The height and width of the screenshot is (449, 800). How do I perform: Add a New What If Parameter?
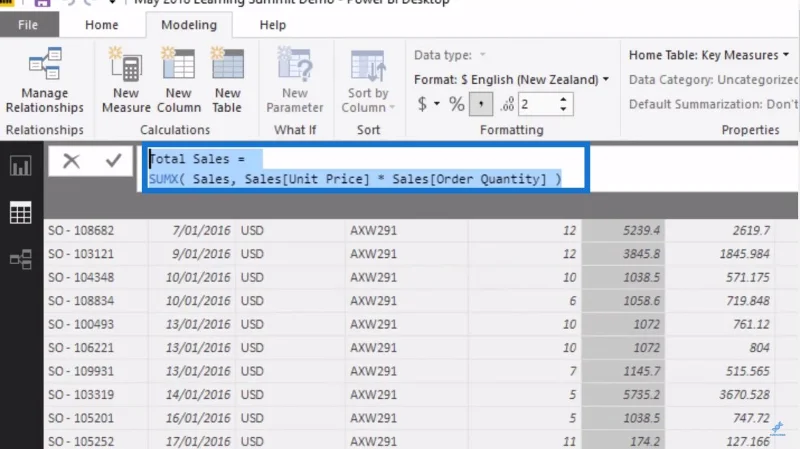coord(294,80)
